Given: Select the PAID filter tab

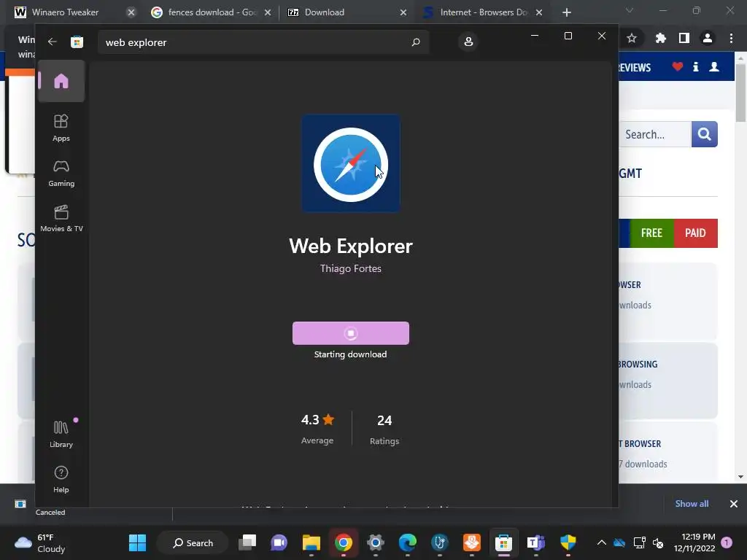Looking at the screenshot, I should pyautogui.click(x=695, y=233).
